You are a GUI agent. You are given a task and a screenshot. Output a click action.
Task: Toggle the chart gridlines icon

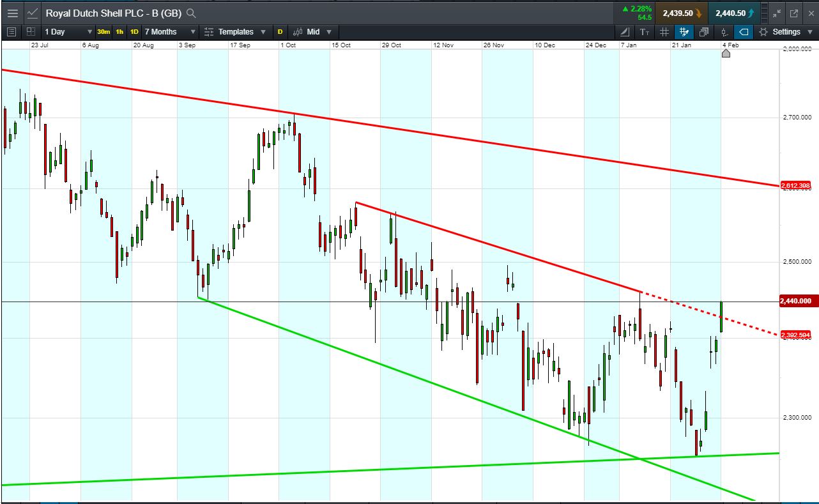664,32
